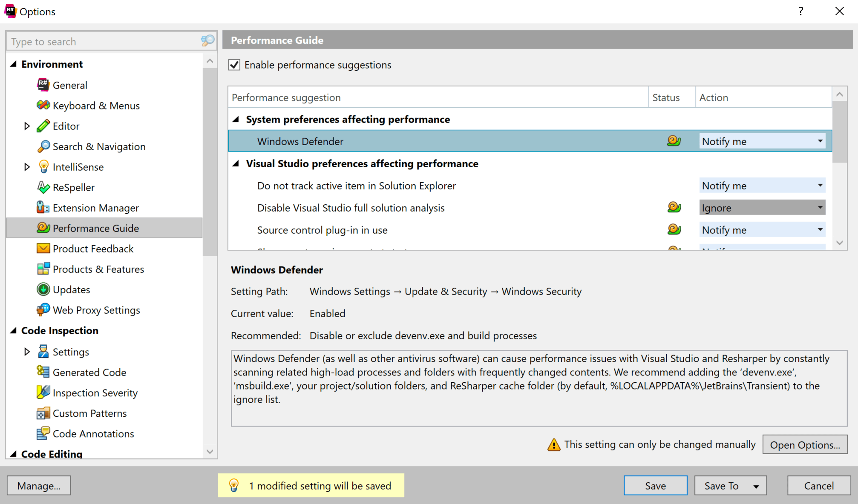
Task: Click the Extension Manager icon
Action: pos(43,208)
